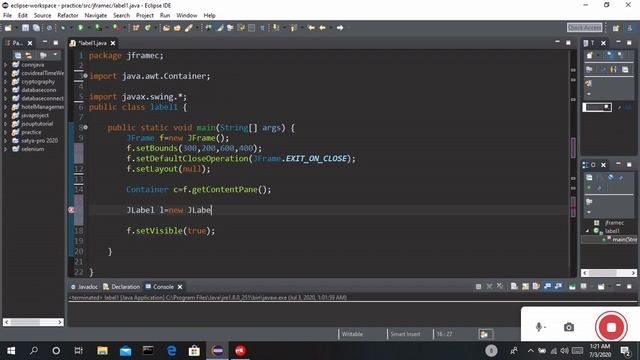Open File Explorer from the taskbar
The width and height of the screenshot is (640, 360).
coord(102,351)
